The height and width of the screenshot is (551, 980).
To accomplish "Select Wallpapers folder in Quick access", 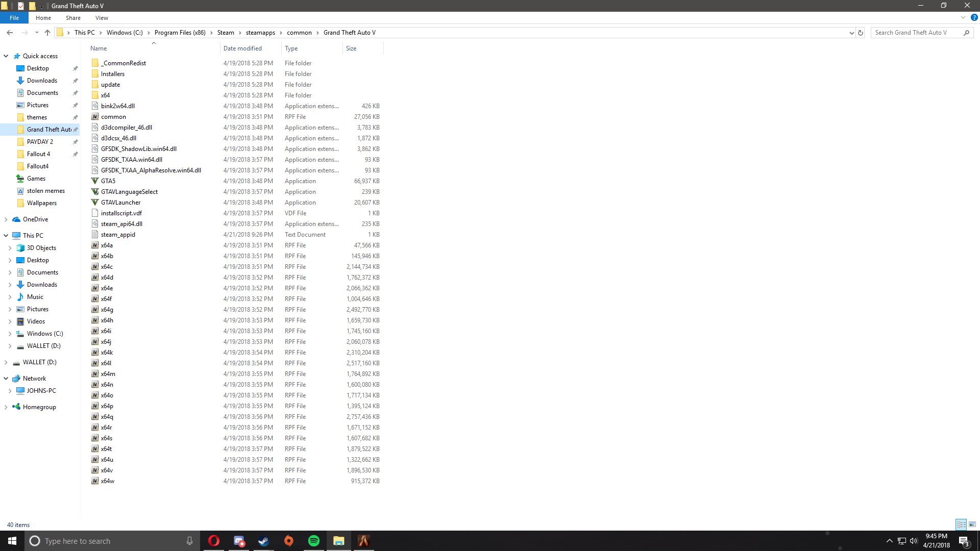I will pos(42,203).
